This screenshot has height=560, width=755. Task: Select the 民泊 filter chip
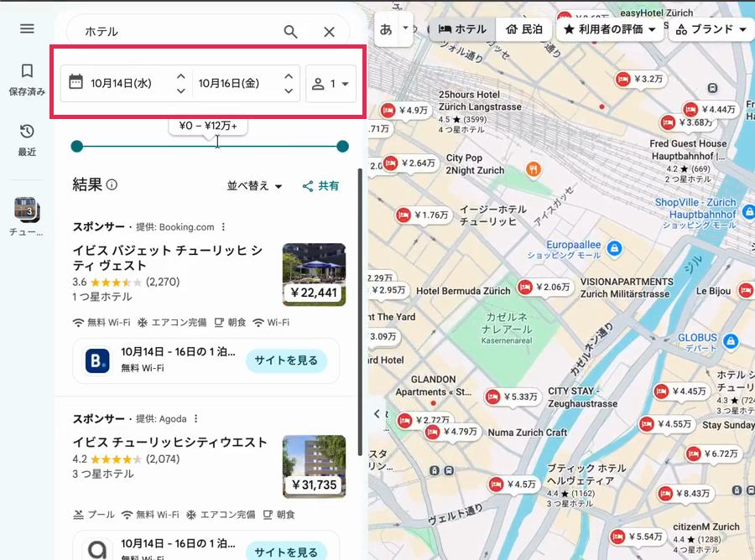point(523,29)
